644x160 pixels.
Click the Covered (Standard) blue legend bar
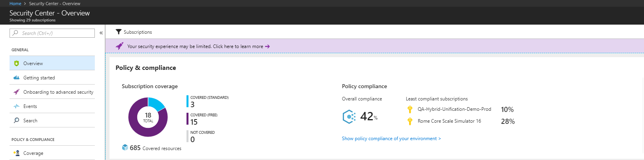tap(188, 101)
